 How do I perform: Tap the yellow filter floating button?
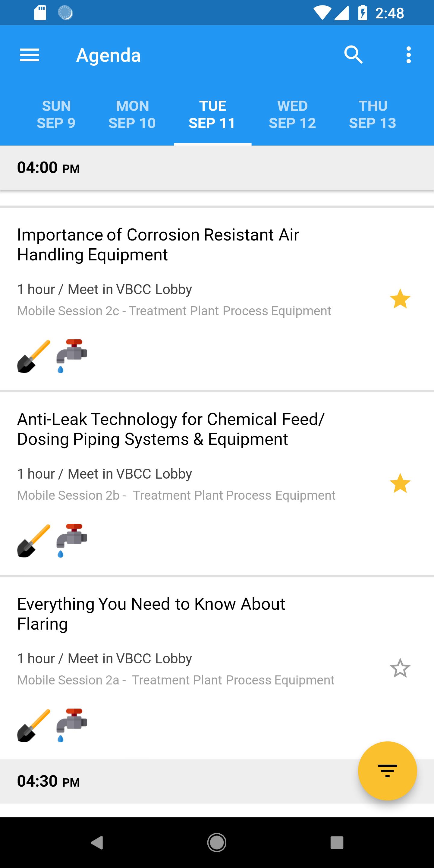387,771
